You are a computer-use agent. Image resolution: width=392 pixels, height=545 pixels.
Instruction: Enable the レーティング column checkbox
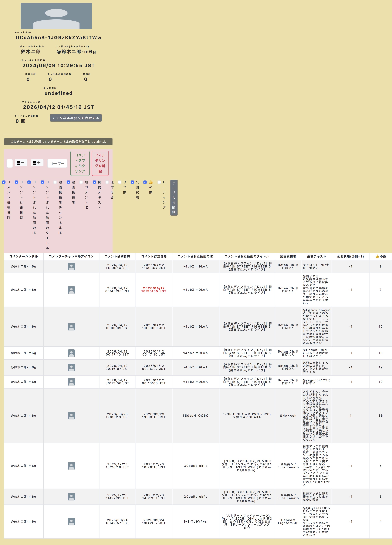click(159, 182)
